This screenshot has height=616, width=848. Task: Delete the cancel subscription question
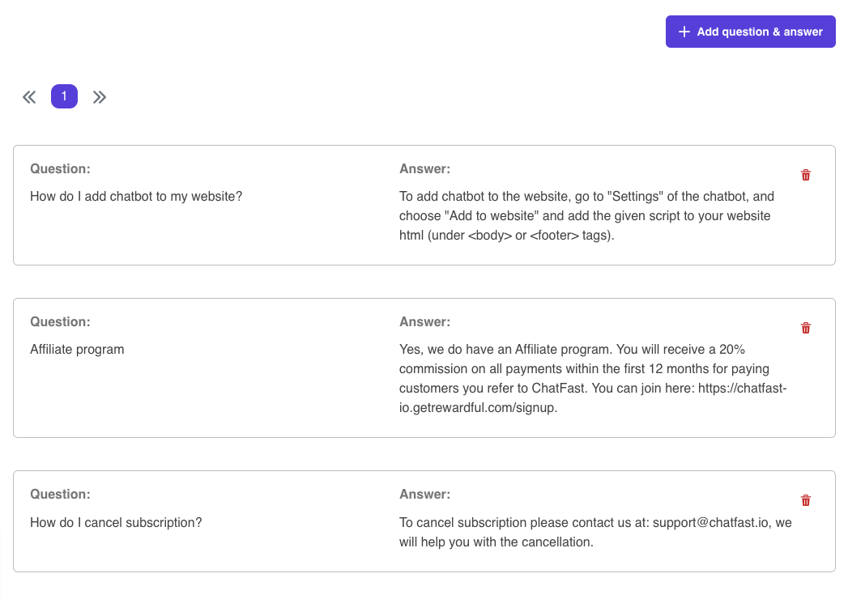[805, 500]
